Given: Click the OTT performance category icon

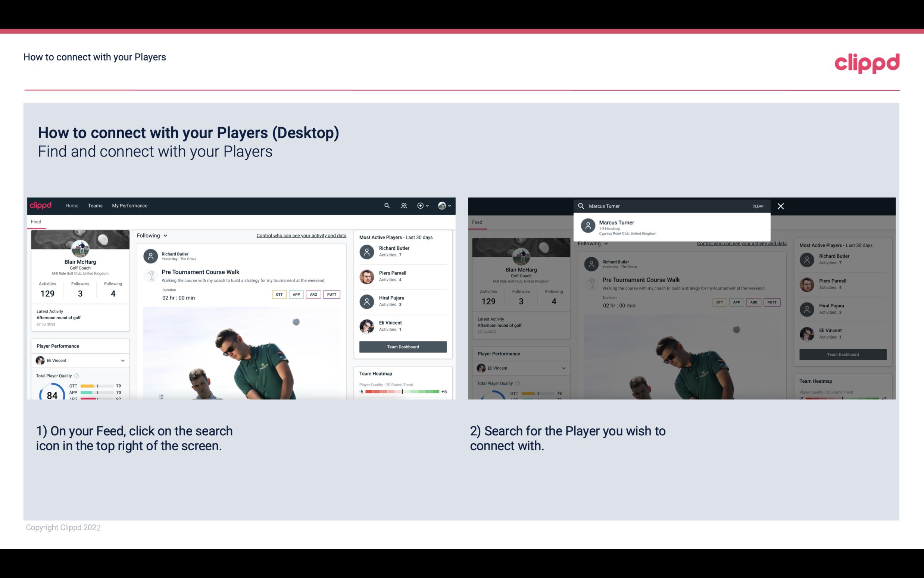Looking at the screenshot, I should pos(278,294).
